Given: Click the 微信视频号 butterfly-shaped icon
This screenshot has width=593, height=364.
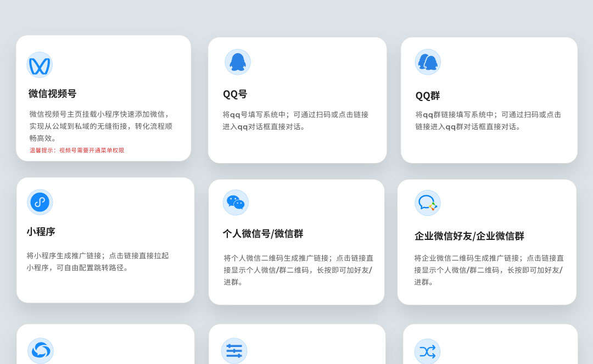Looking at the screenshot, I should click(x=40, y=65).
